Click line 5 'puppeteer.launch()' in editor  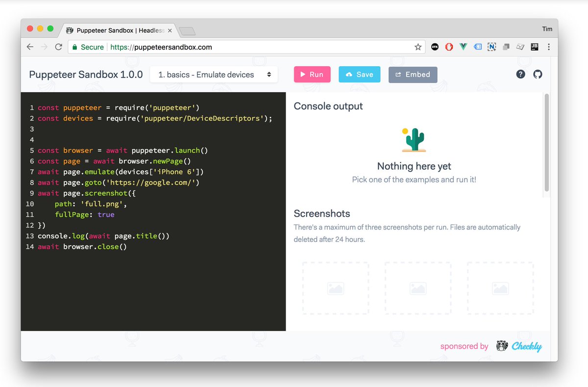tap(123, 151)
